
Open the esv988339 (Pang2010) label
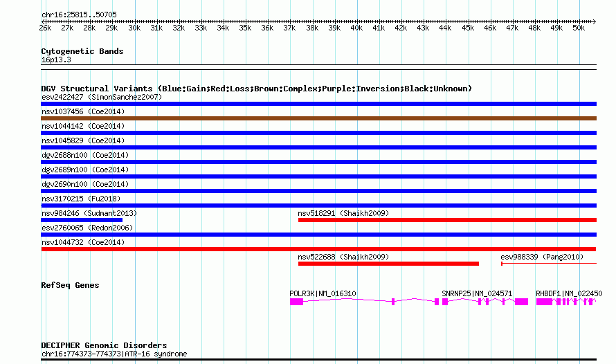(x=542, y=257)
